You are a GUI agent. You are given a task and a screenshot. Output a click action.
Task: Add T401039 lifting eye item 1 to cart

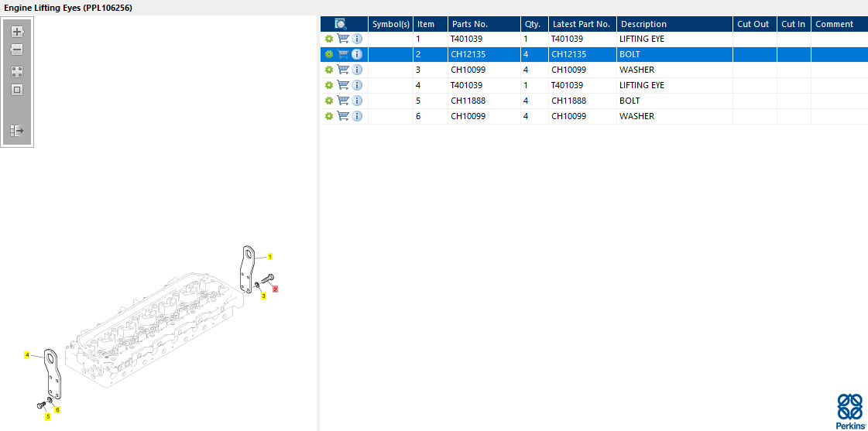(343, 39)
